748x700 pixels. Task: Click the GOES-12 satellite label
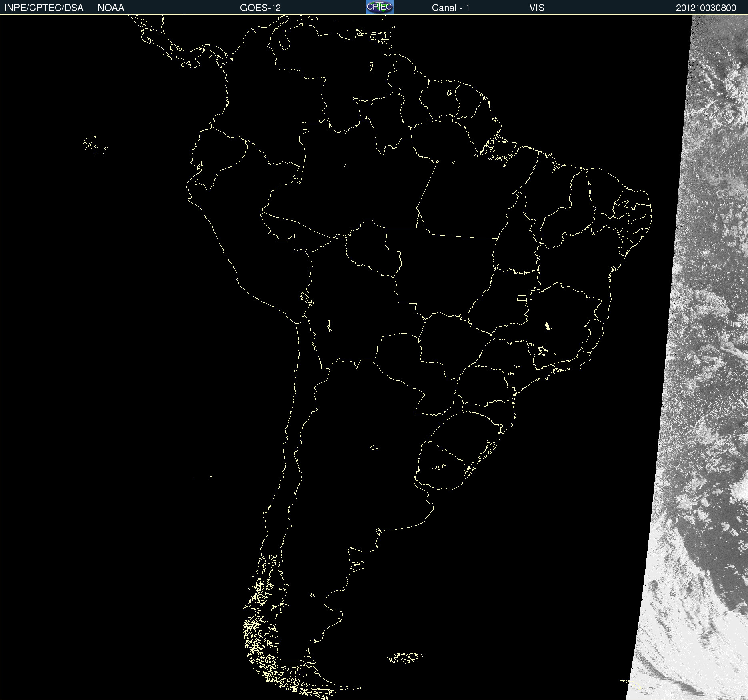pos(260,8)
